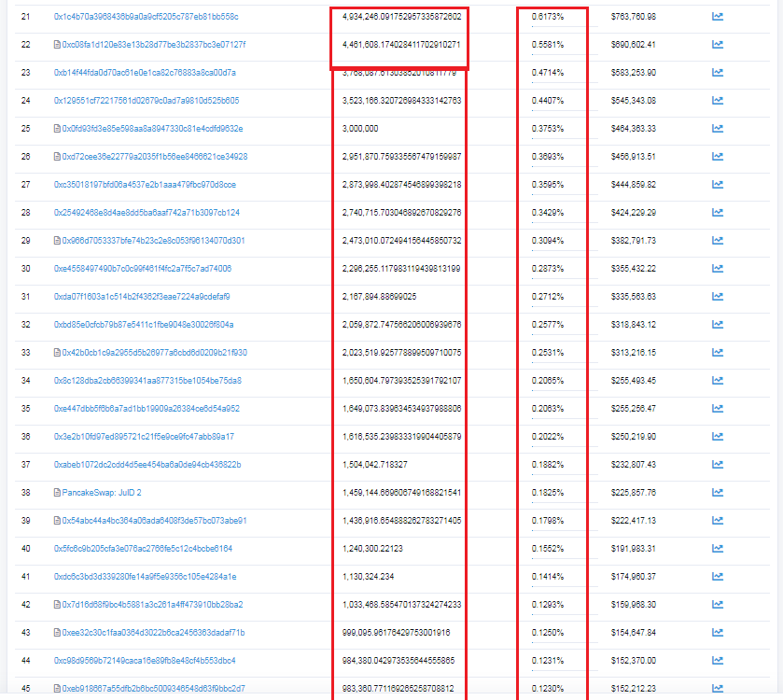
Task: Open the analytics chart icon on row 30
Action: coord(718,269)
